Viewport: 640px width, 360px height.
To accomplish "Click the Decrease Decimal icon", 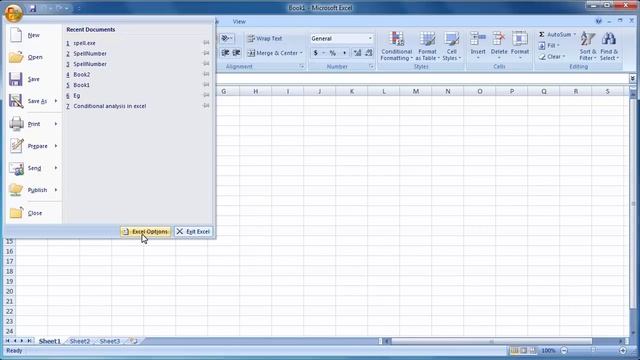I will (369, 53).
